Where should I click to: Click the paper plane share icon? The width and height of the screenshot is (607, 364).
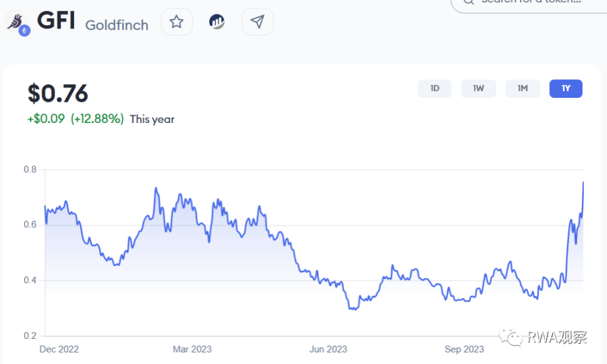pyautogui.click(x=257, y=22)
